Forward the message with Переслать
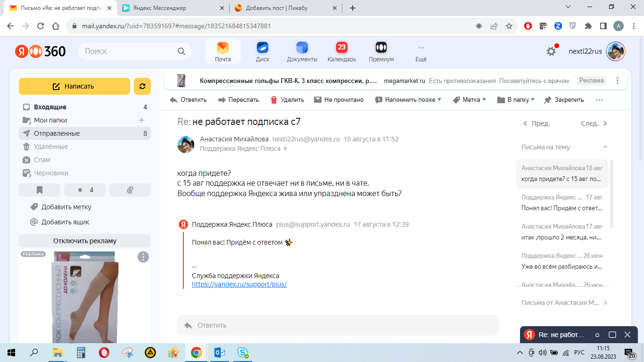Viewport: 644px width, 362px height. click(239, 99)
